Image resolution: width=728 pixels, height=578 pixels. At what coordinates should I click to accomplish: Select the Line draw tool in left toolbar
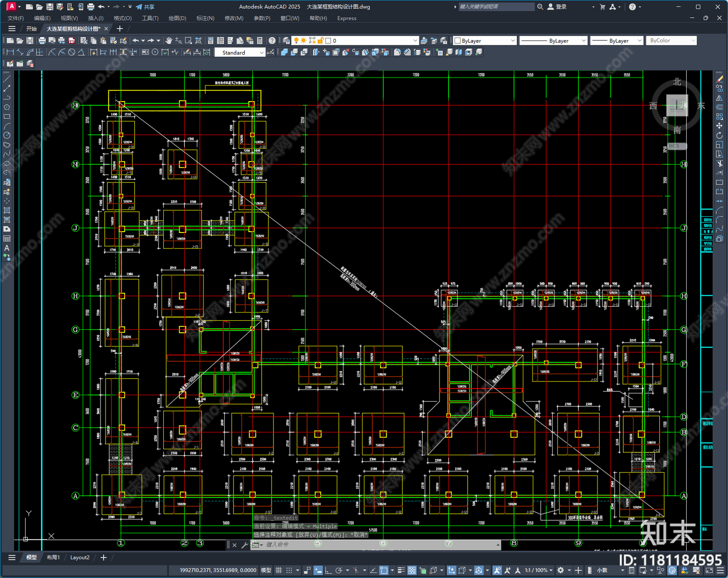[x=7, y=79]
